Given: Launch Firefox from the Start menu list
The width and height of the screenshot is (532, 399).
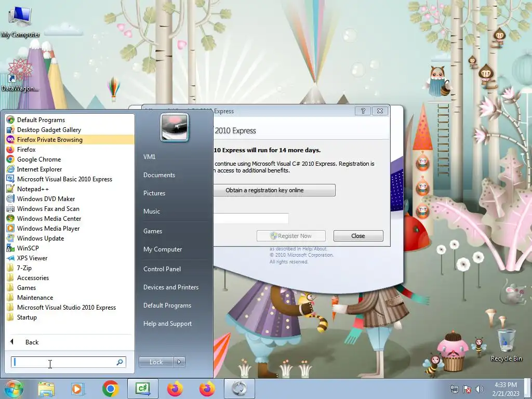Looking at the screenshot, I should pyautogui.click(x=70, y=149).
